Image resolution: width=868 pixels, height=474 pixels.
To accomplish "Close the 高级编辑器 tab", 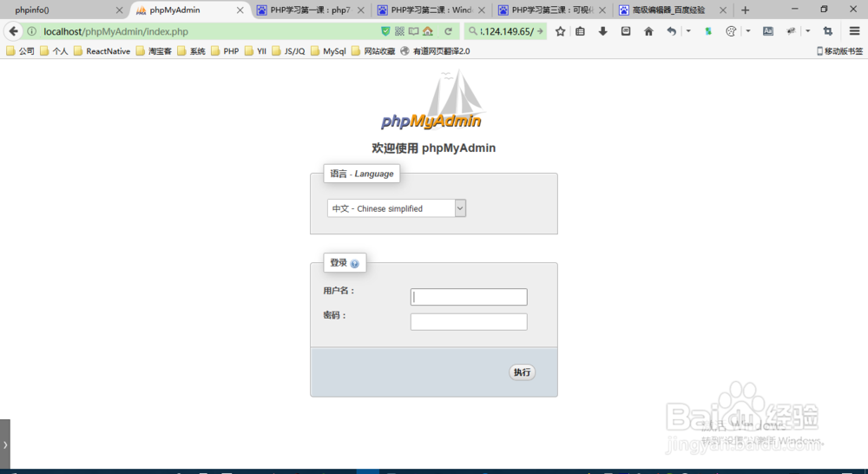I will [722, 10].
